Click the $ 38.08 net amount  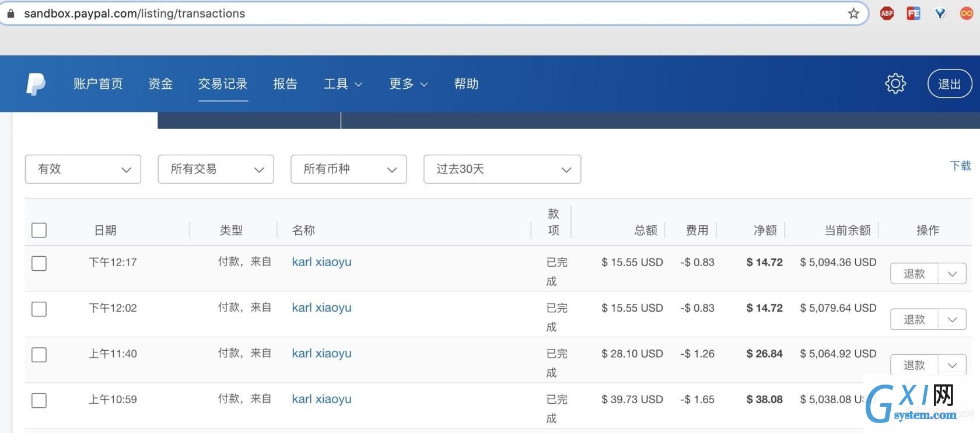765,399
